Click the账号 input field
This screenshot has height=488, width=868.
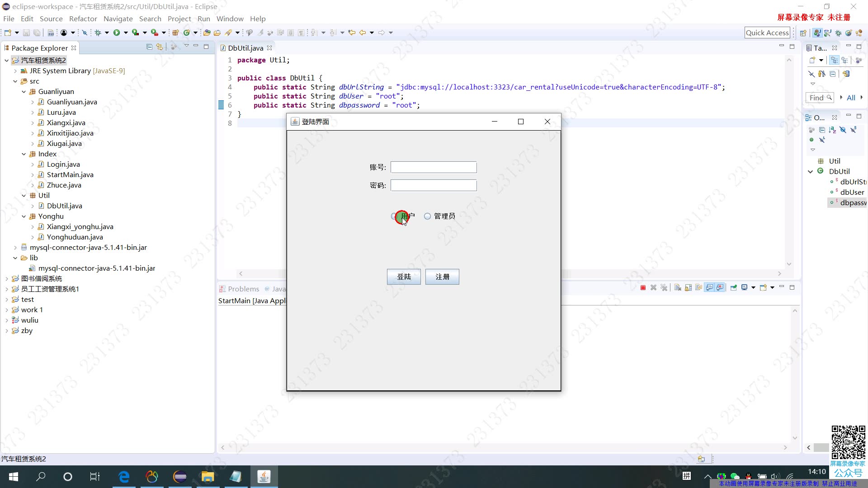pos(433,167)
